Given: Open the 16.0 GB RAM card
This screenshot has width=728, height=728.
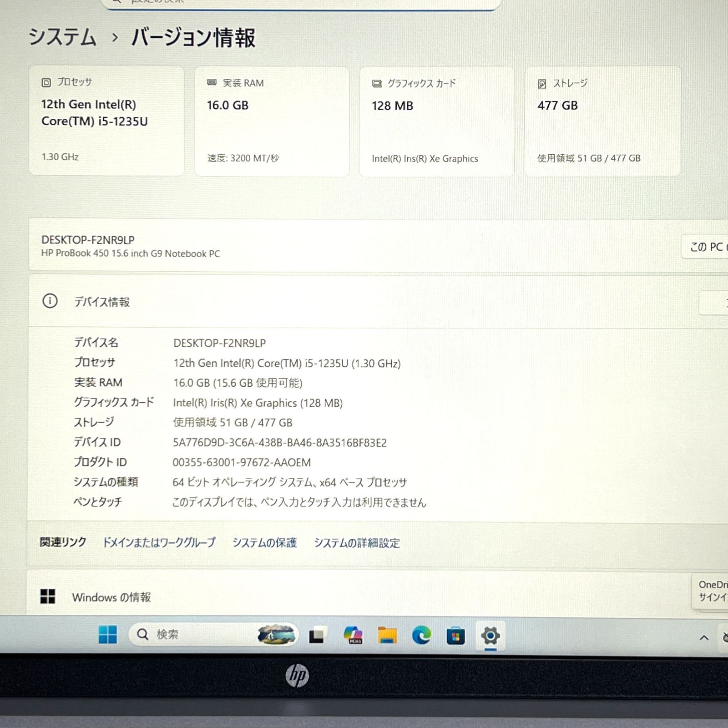Looking at the screenshot, I should (x=272, y=121).
